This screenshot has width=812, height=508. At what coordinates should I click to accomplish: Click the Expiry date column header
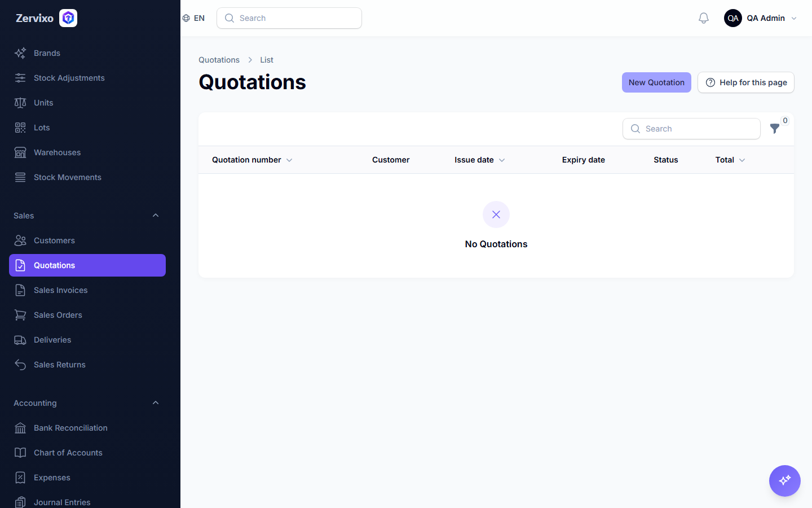pyautogui.click(x=584, y=160)
